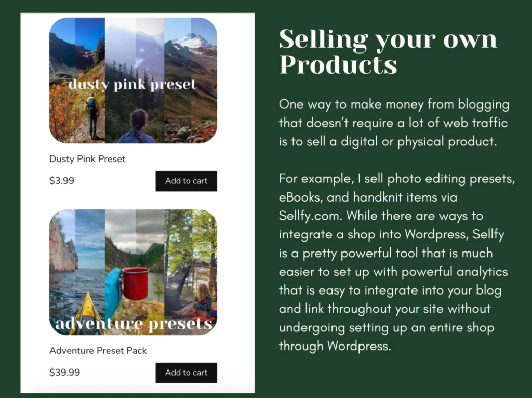Image resolution: width=532 pixels, height=398 pixels.
Task: Click the 'dusty pink preset' overlay text
Action: [132, 85]
